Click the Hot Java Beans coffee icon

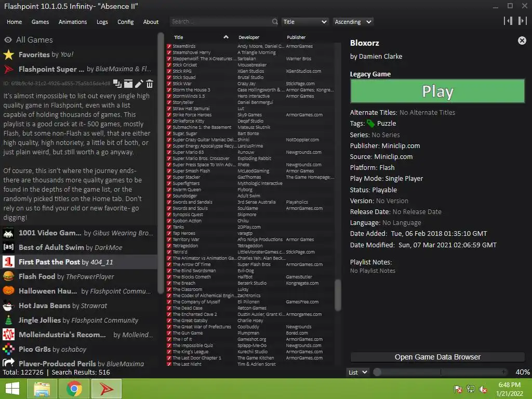[x=8, y=305]
